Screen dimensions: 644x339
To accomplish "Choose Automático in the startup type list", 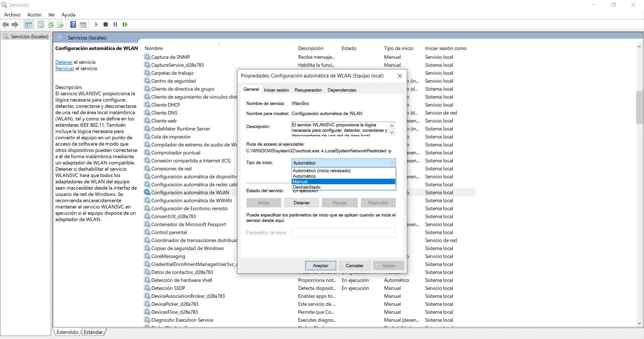I will (343, 176).
